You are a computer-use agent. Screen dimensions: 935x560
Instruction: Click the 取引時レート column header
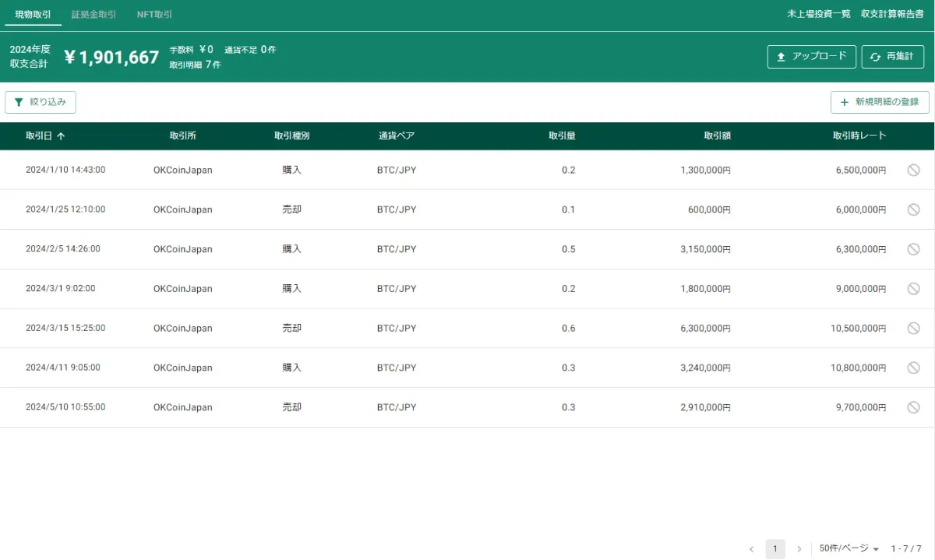tap(859, 136)
